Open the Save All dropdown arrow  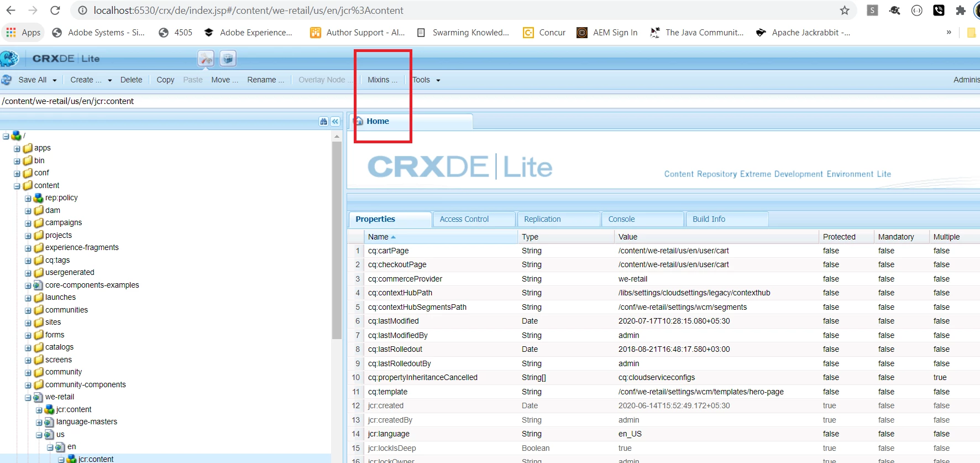pos(55,80)
